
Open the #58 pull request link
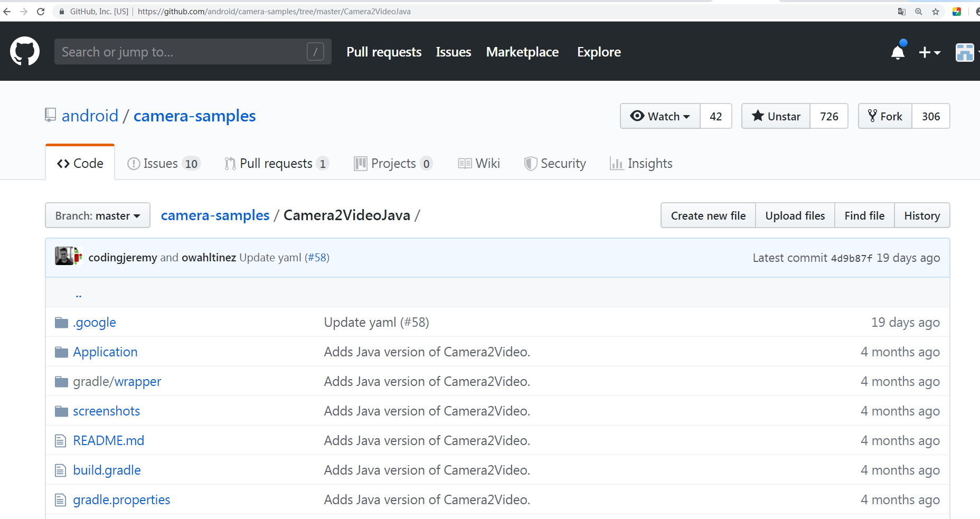coord(317,258)
